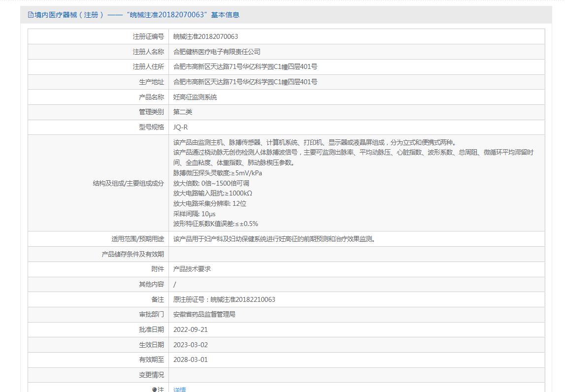Click the bullet icon beside 注 label
The width and height of the screenshot is (565, 392).
coord(154,390)
